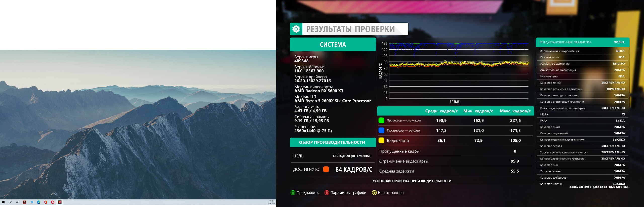644x207 pixels.
Task: Click the Средн. кадров/с column header
Action: (441, 111)
